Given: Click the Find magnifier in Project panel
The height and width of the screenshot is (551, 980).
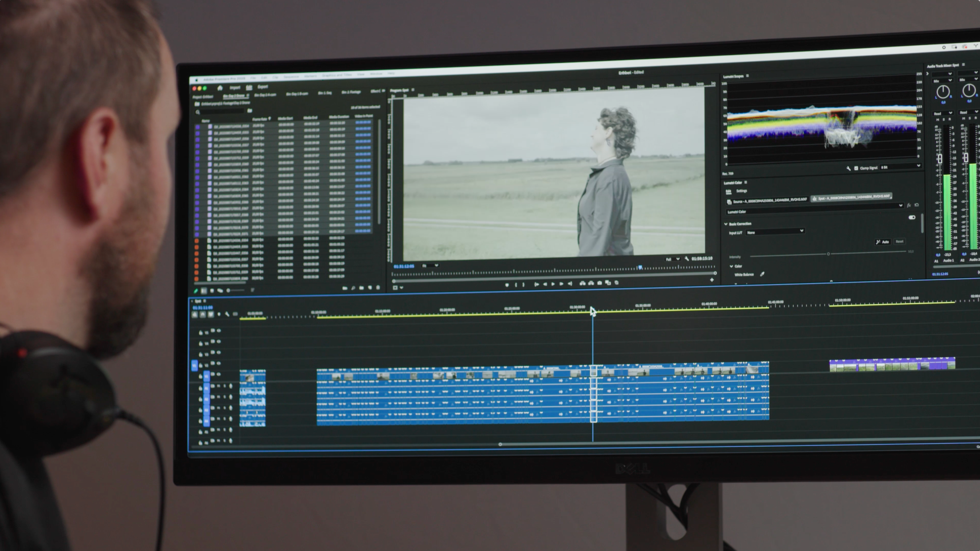Looking at the screenshot, I should pos(353,288).
